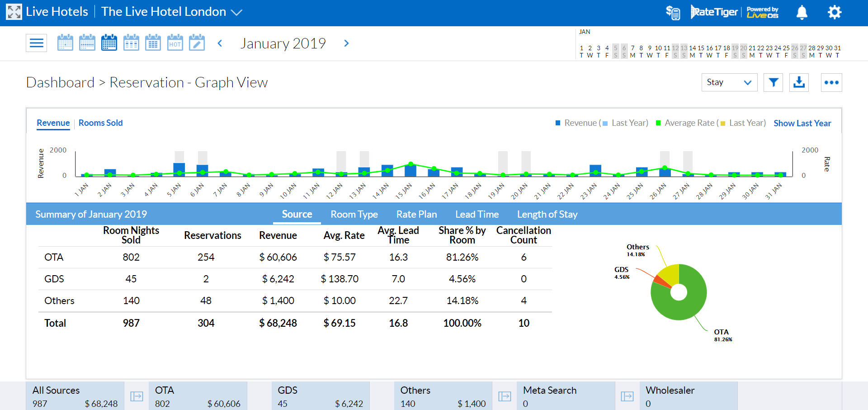Image resolution: width=868 pixels, height=410 pixels.
Task: Click the Cancellation Count column header
Action: click(x=524, y=235)
